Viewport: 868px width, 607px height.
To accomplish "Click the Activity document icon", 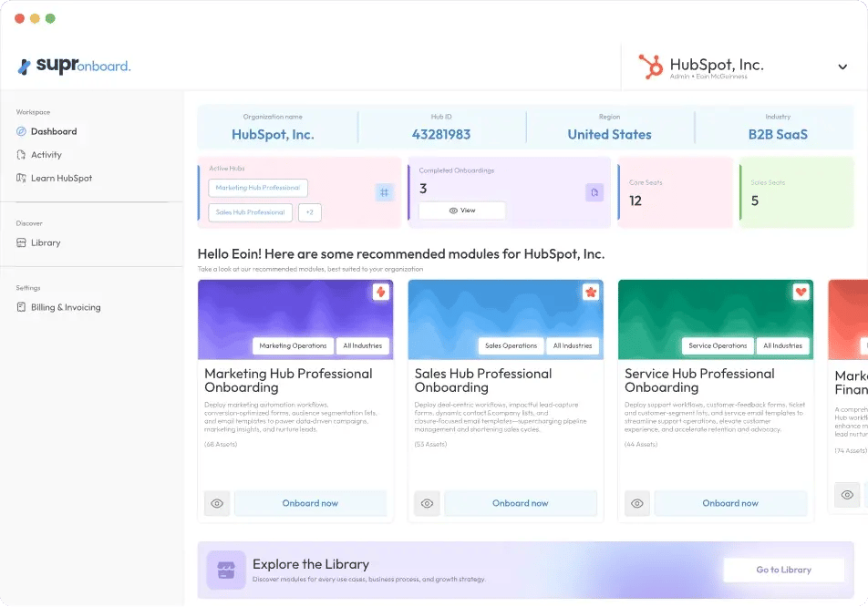I will pyautogui.click(x=21, y=154).
